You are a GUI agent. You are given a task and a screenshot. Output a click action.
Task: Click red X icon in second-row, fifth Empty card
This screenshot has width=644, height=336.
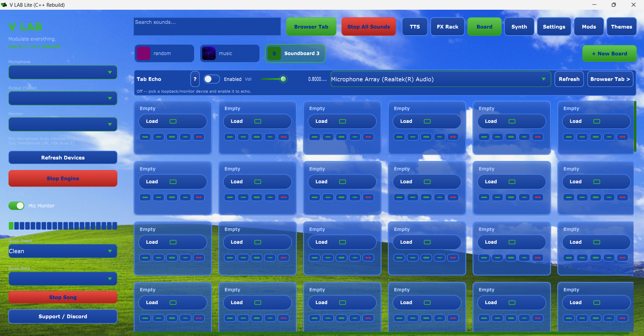538,197
